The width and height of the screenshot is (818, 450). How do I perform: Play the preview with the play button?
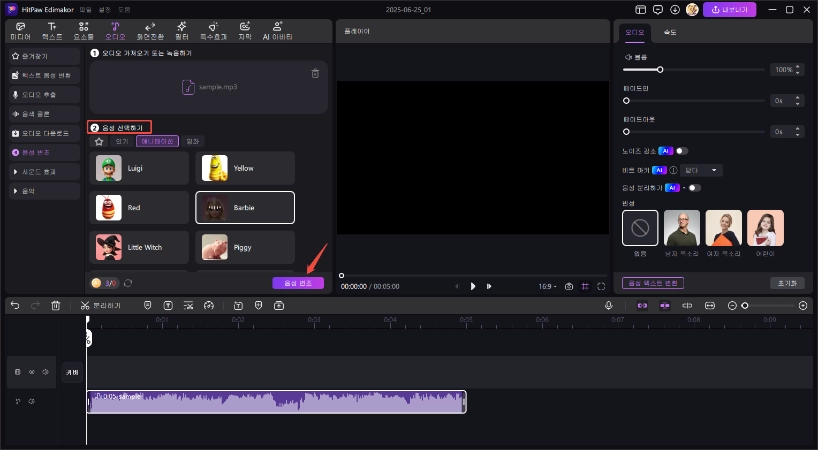click(473, 286)
